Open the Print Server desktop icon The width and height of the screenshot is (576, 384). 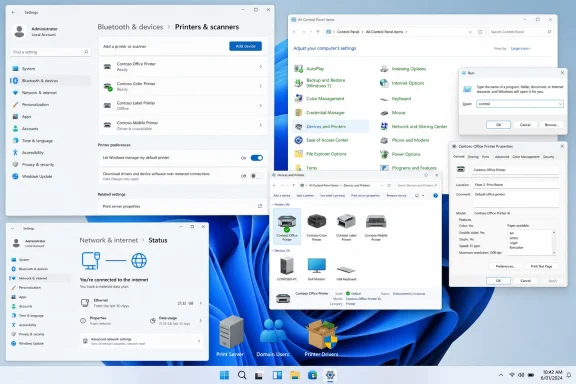pos(230,337)
